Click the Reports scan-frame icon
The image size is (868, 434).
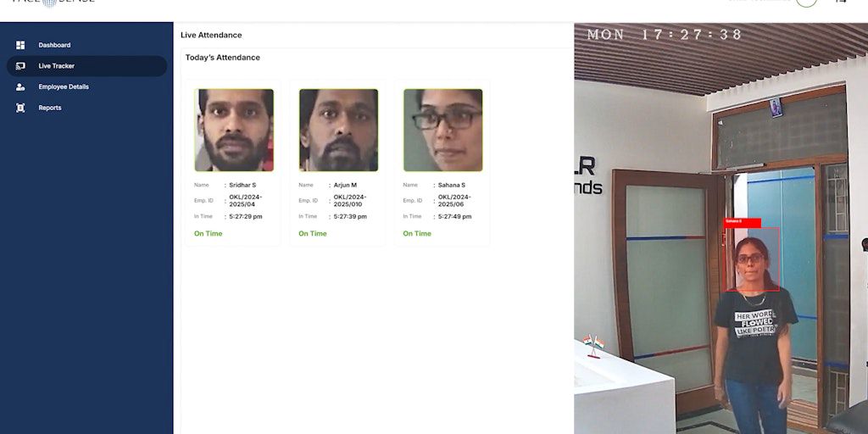point(20,108)
